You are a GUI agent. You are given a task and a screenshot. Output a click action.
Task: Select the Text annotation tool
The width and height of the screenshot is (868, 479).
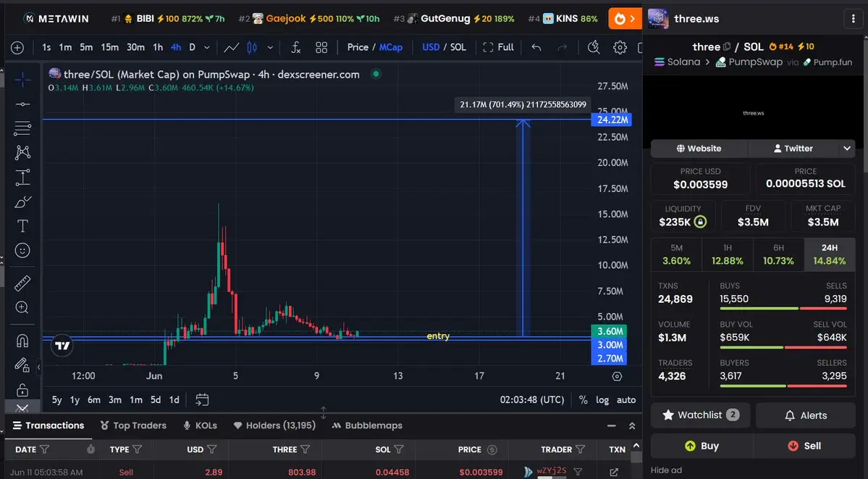(22, 226)
